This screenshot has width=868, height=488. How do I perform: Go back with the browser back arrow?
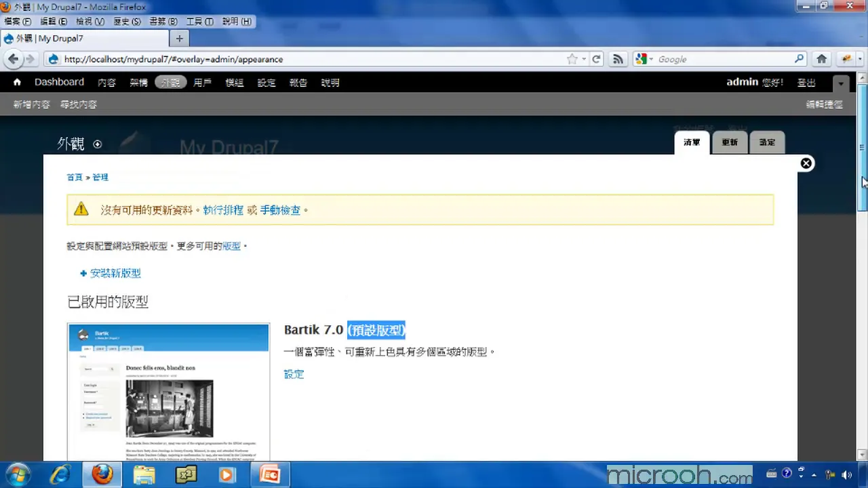coord(13,59)
